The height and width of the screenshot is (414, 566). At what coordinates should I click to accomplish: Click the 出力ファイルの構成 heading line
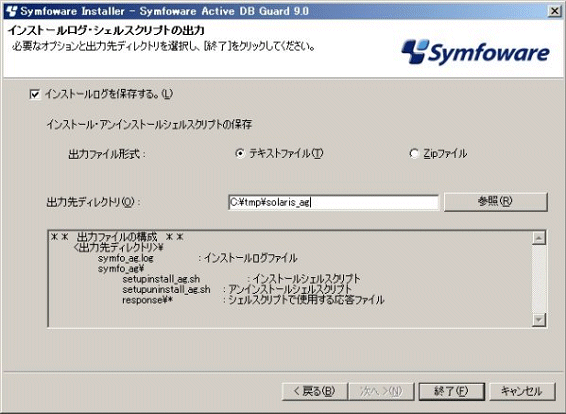click(x=117, y=237)
